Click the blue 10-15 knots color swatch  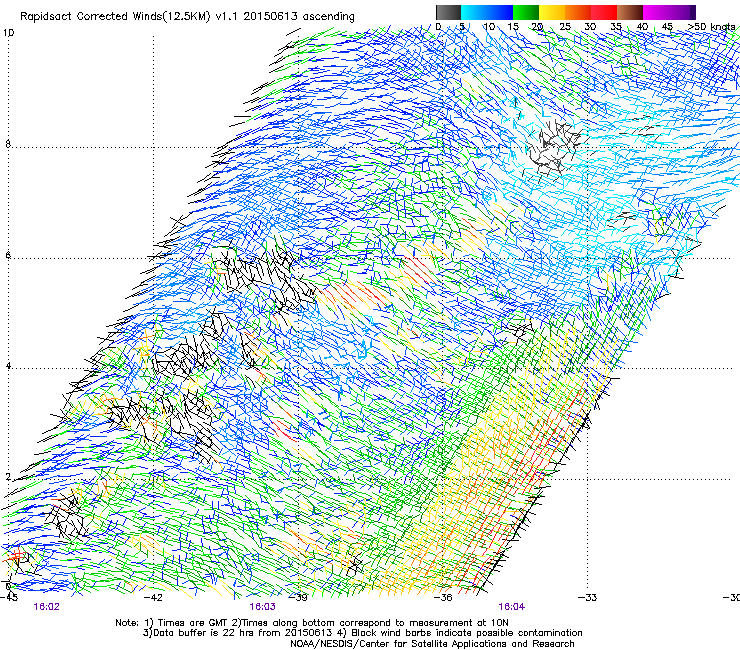point(500,12)
